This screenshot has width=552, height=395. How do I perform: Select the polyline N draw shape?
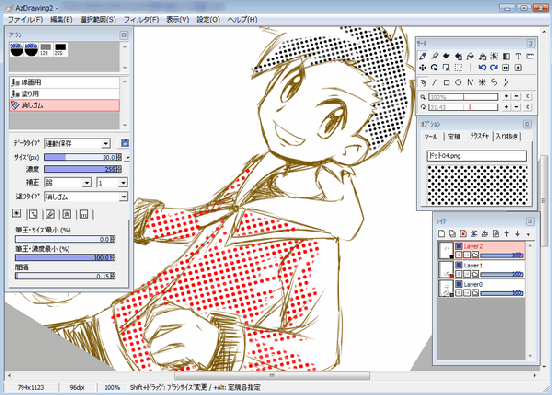click(470, 82)
